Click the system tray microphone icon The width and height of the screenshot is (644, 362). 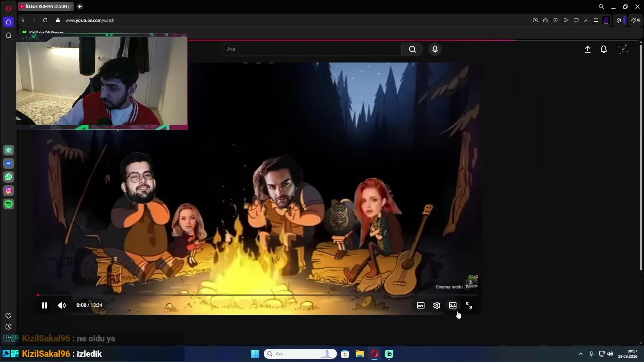591,354
